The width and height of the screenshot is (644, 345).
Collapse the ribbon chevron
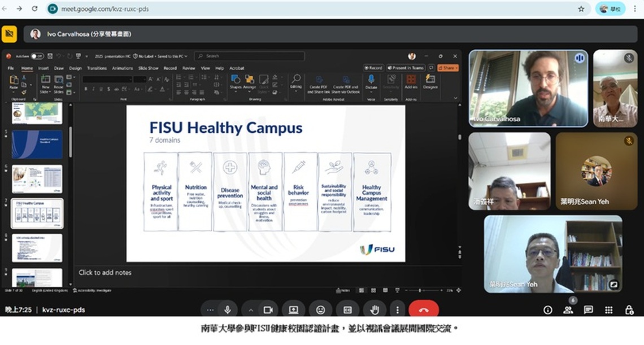point(455,98)
